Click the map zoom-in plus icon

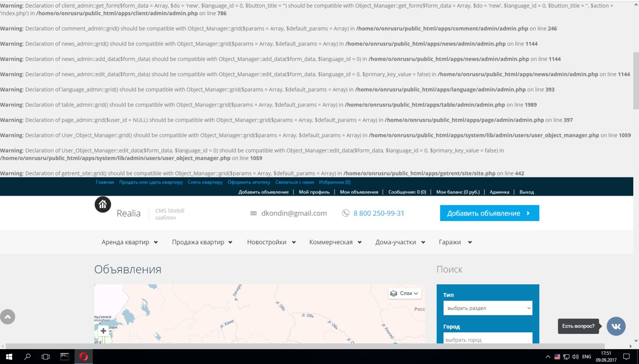click(x=103, y=331)
